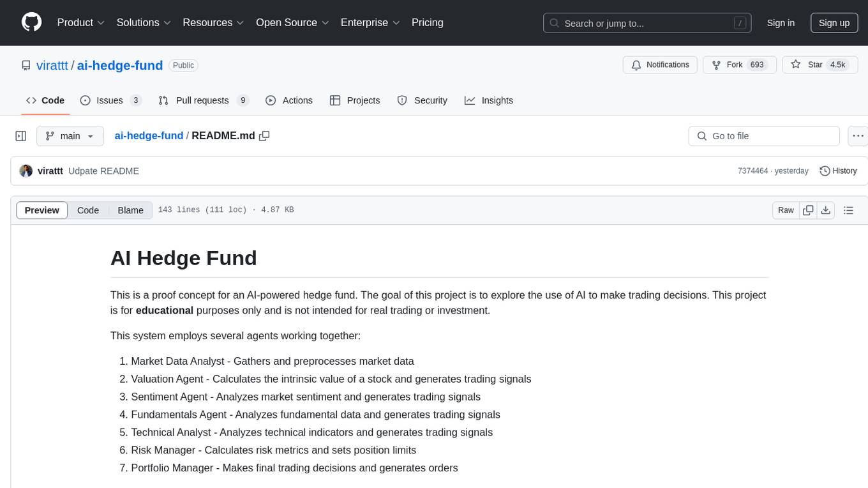Open the Pull requests tab
Screen dimensions: 868x488
[203, 100]
